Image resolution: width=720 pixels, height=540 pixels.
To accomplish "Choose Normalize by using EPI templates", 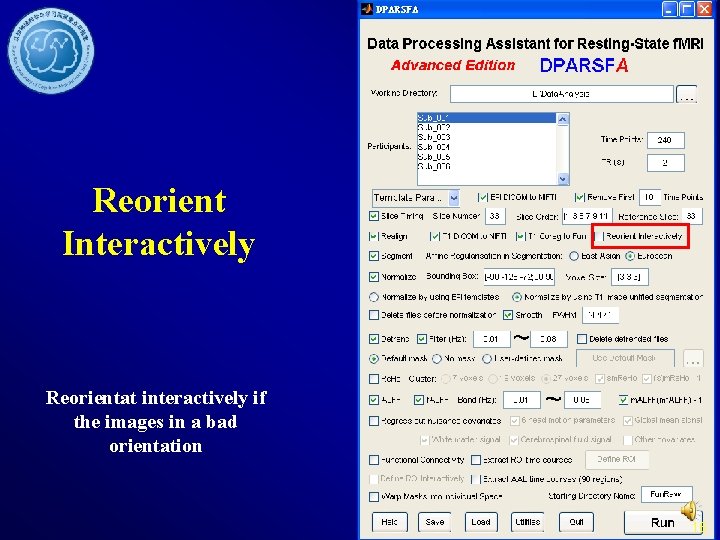I will pos(374,297).
